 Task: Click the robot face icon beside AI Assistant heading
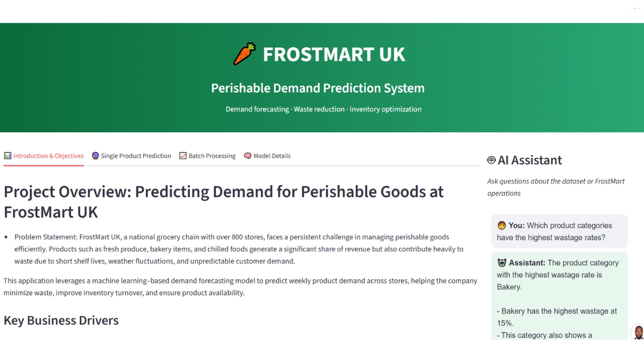click(492, 160)
